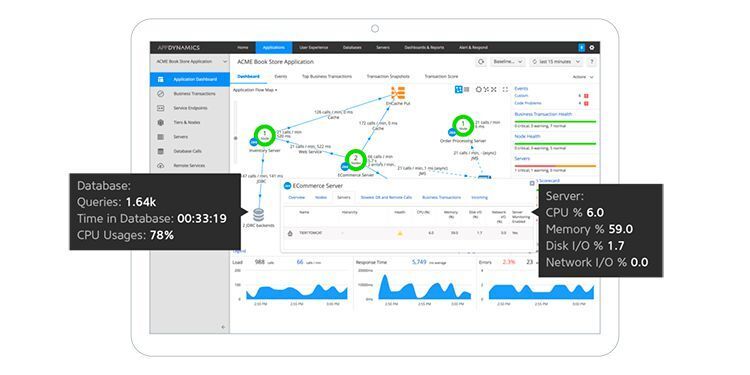Click the ECommerce Server popup Java icon
The width and height of the screenshot is (750, 375).
coord(287,186)
